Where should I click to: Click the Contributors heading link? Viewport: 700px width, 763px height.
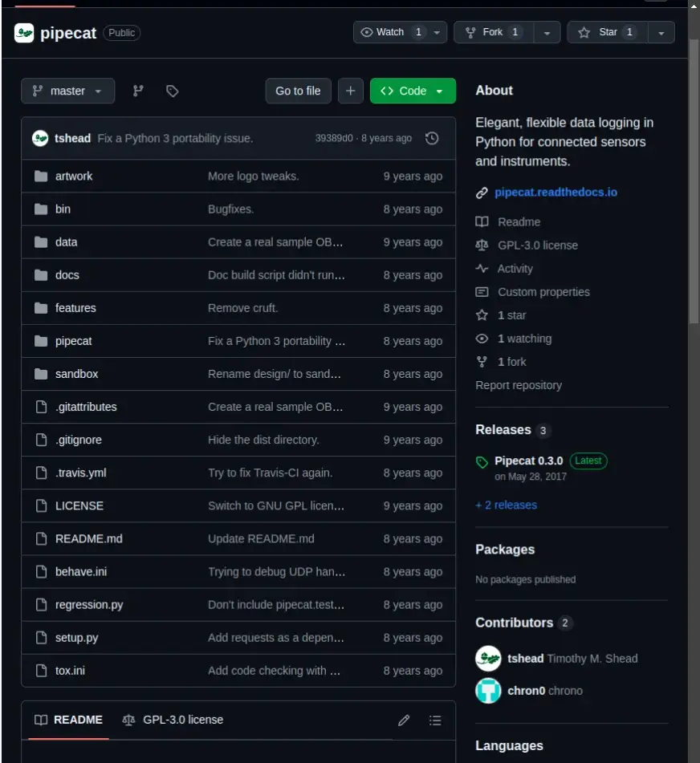[515, 623]
